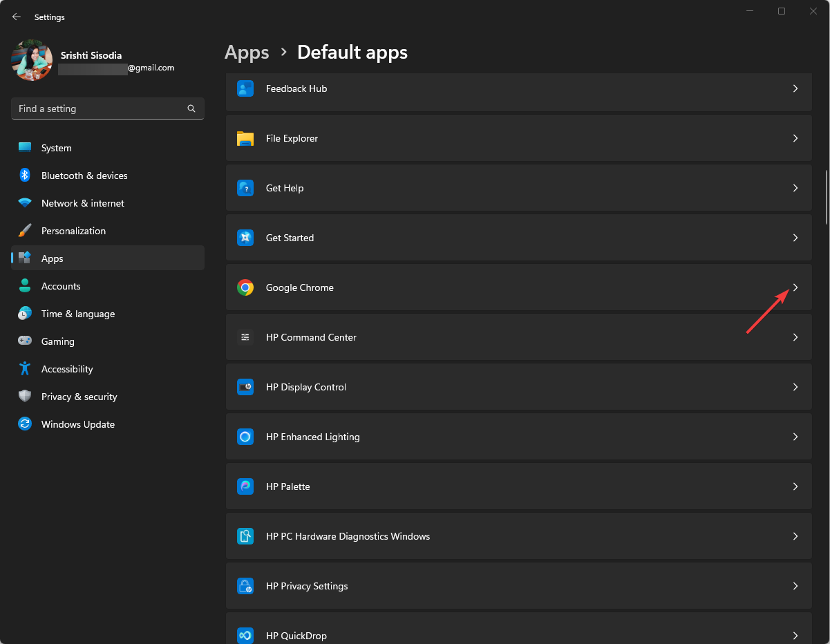The image size is (830, 644).
Task: Expand the Google Chrome entry chevron
Action: [x=795, y=287]
